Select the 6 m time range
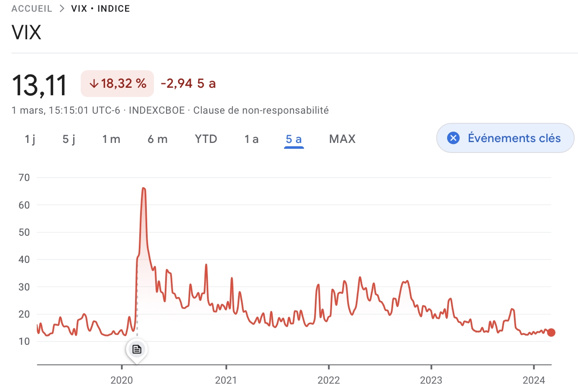Screen dimensions: 578x392 (158, 139)
